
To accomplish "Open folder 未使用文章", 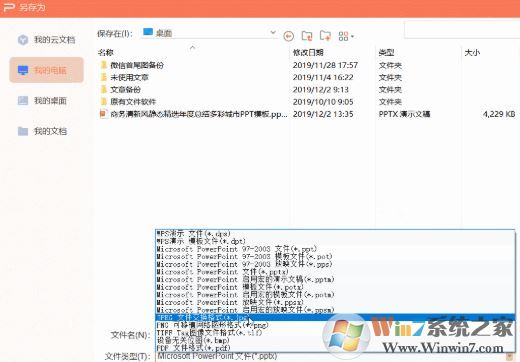I will pos(129,77).
